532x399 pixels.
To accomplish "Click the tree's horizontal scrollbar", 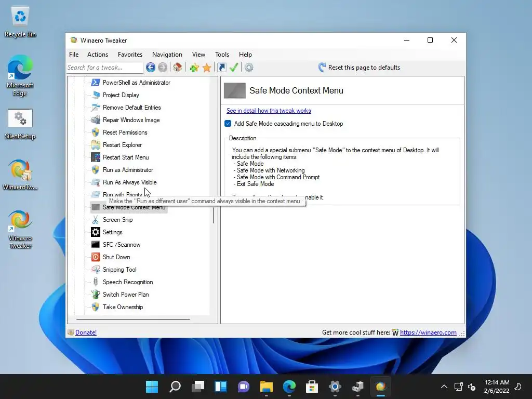I will 133,320.
